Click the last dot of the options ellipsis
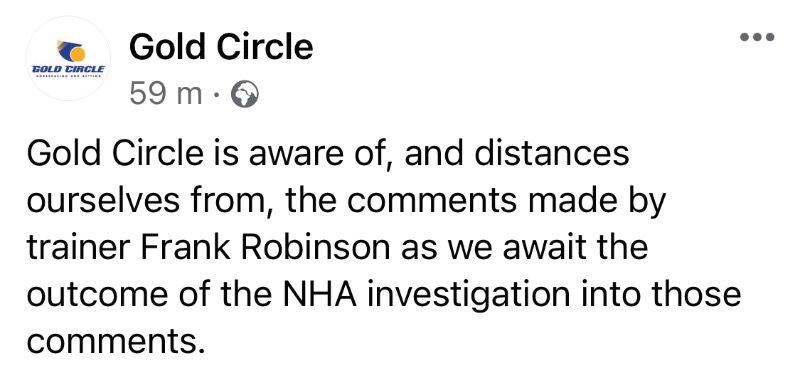 [770, 37]
